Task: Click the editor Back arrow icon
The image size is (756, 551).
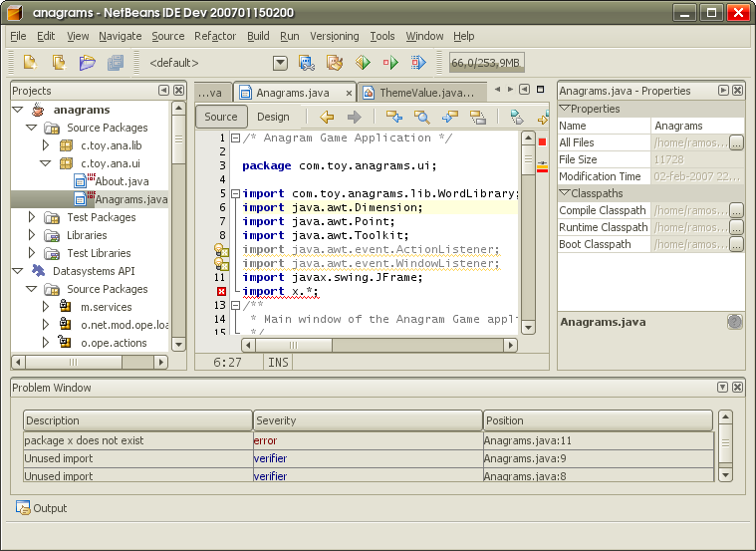Action: (x=327, y=117)
